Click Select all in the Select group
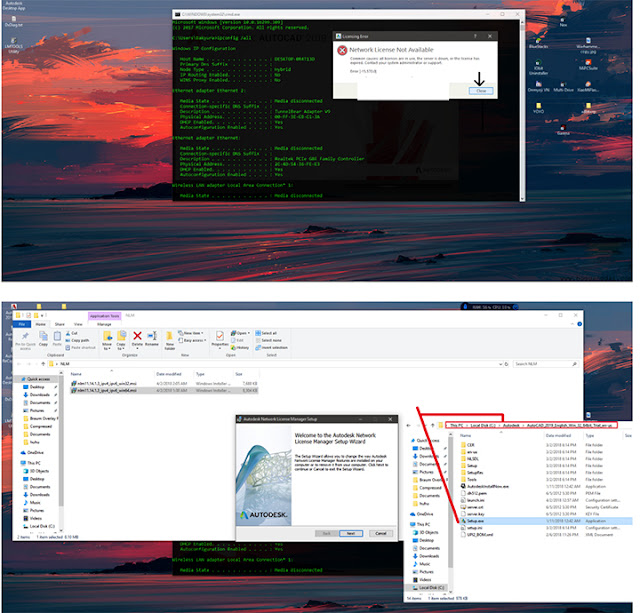Image resolution: width=640 pixels, height=613 pixels. pos(266,333)
